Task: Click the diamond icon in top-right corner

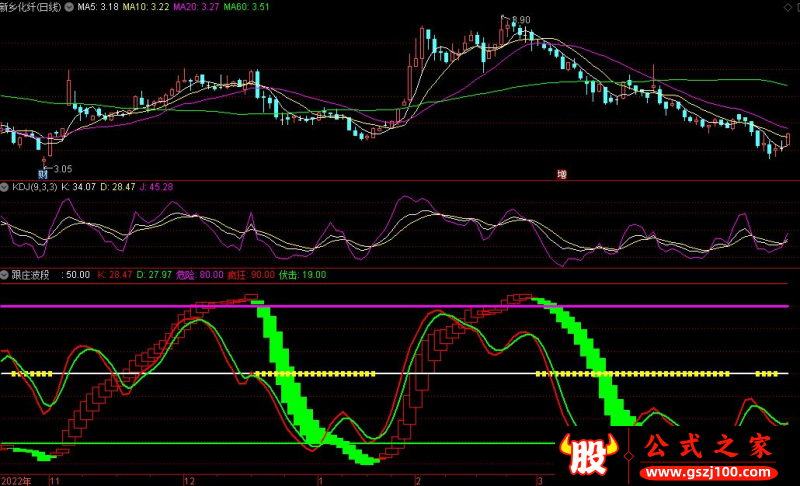Action: (787, 7)
